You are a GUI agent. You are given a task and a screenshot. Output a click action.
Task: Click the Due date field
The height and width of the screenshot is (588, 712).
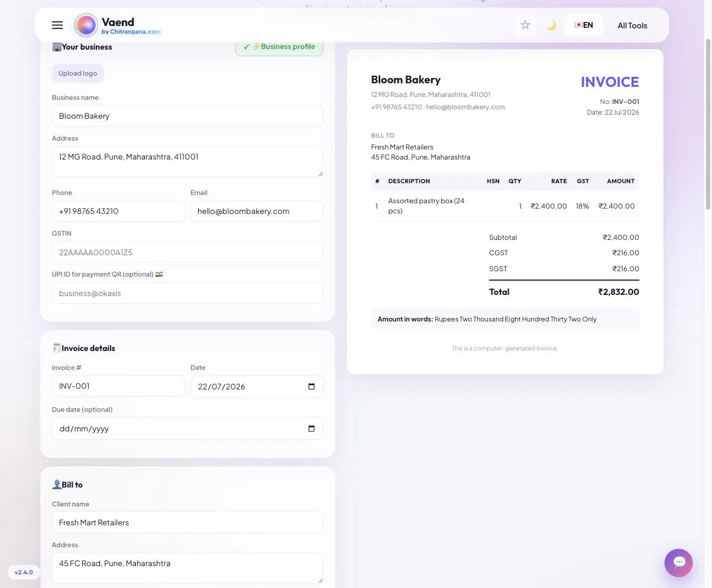tap(187, 428)
